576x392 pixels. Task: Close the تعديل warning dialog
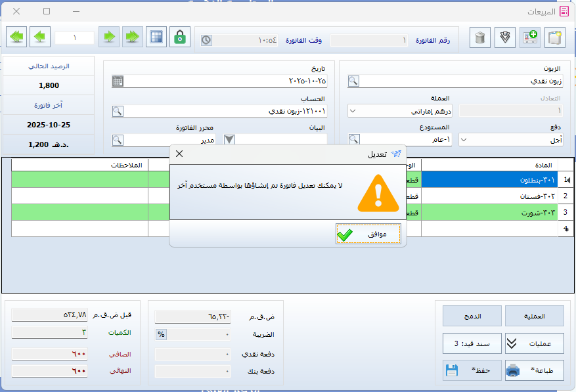point(179,154)
